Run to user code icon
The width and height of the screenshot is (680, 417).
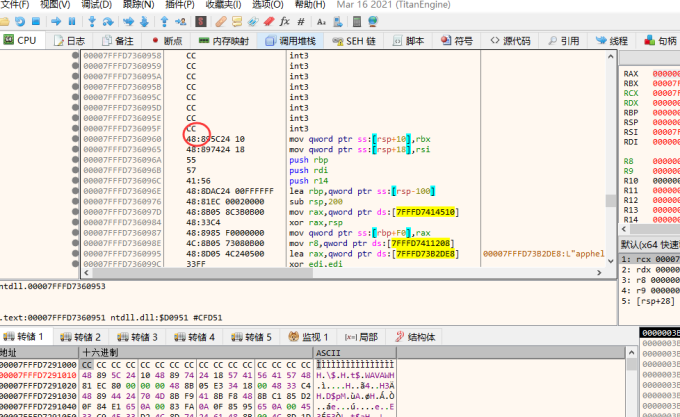point(180,21)
